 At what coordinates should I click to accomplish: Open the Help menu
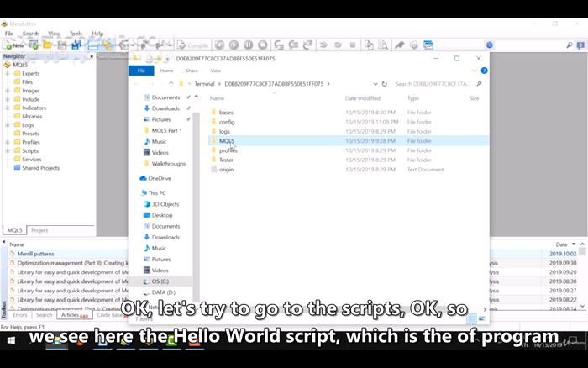click(97, 34)
